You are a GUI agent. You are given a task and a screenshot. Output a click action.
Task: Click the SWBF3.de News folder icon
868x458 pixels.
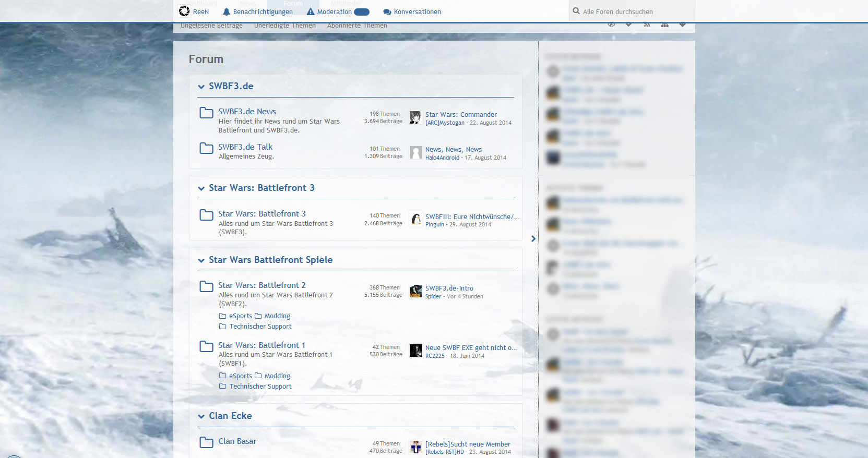207,113
